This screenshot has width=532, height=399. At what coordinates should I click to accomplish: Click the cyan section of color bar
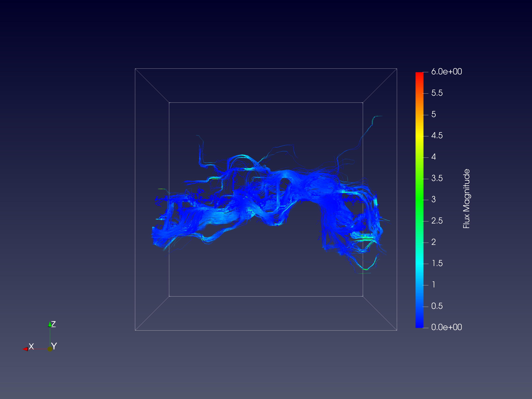[x=420, y=264]
